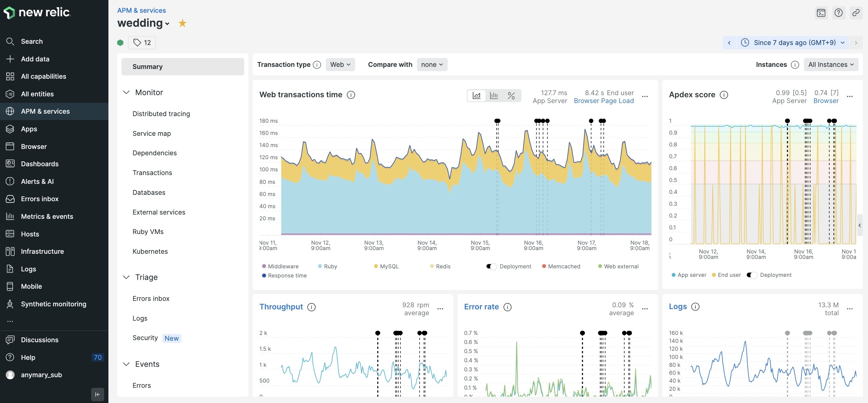The image size is (868, 403).
Task: Click info icon beside Web transactions time
Action: coord(351,95)
